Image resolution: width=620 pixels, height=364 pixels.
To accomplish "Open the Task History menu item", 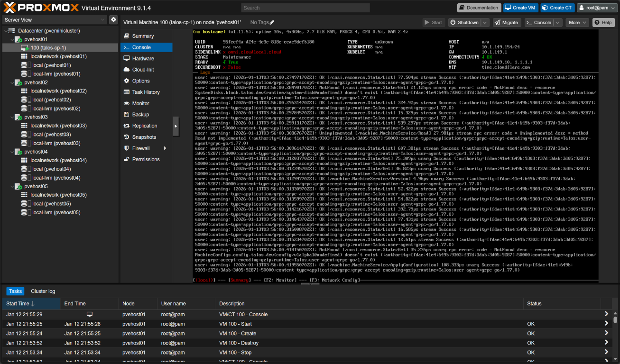I will (x=146, y=92).
